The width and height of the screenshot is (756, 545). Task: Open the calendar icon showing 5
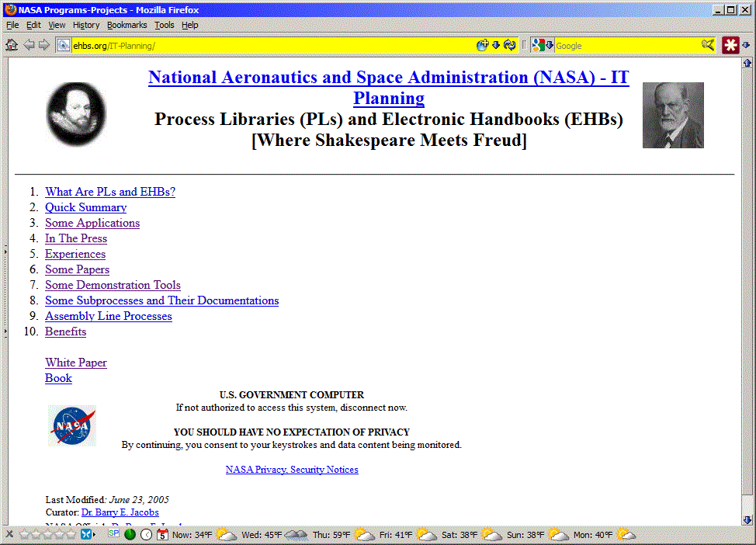[162, 534]
